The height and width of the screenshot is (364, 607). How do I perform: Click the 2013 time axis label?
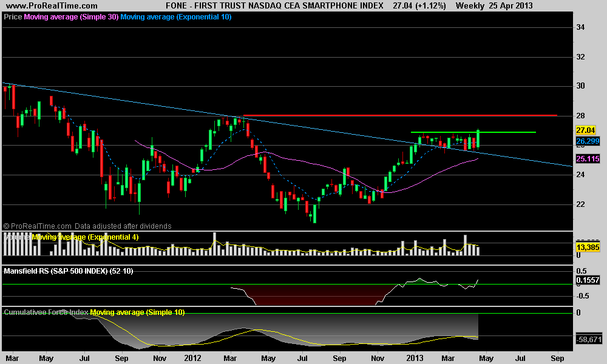coord(415,358)
